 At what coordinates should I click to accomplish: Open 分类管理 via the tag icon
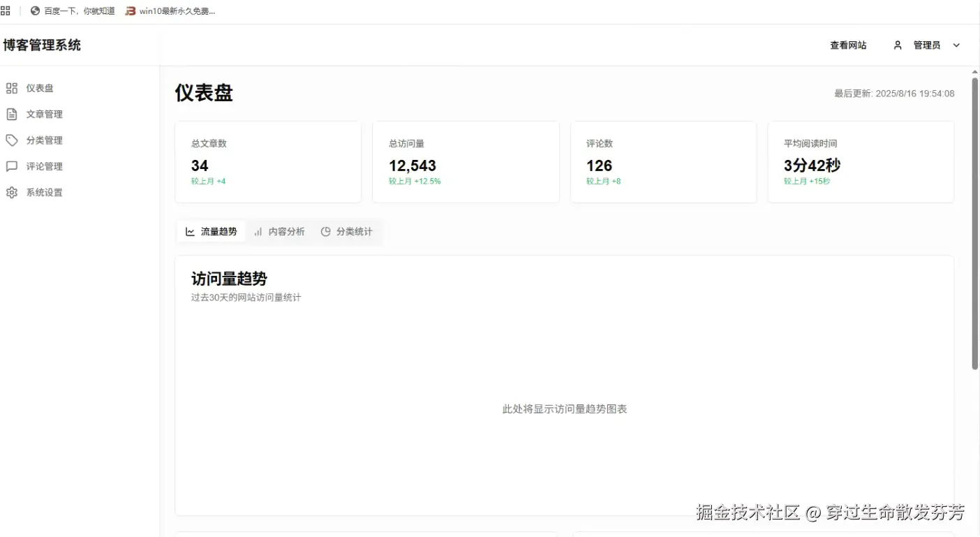tap(11, 140)
